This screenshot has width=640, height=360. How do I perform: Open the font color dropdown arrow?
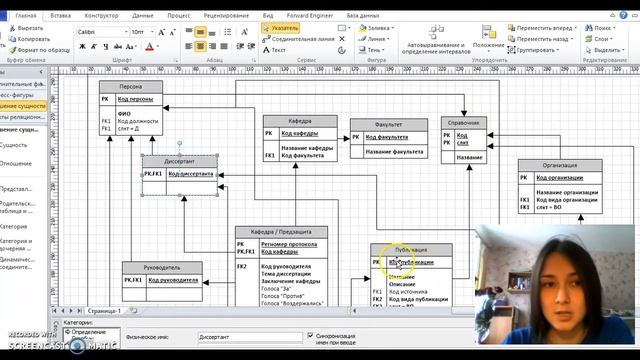(x=158, y=47)
